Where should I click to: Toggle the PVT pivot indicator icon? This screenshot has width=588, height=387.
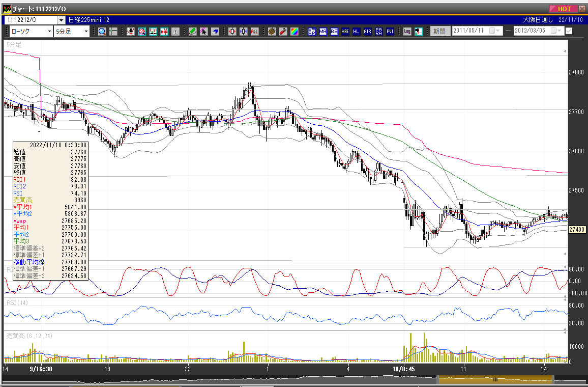(x=390, y=32)
